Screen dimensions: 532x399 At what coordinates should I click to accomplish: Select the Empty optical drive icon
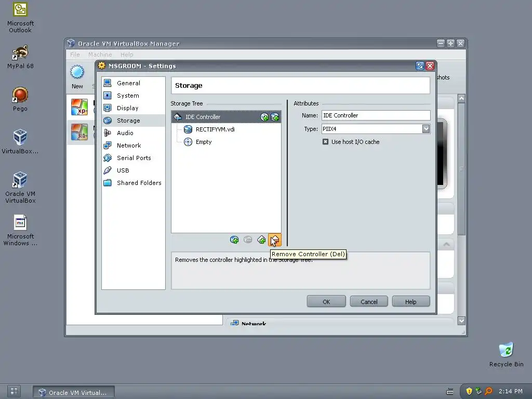point(188,142)
